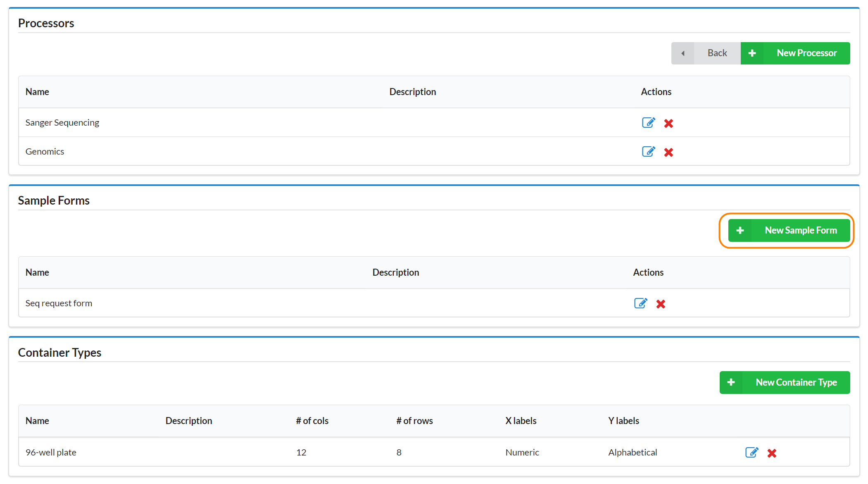
Task: Create a New Sample Form
Action: pos(800,231)
